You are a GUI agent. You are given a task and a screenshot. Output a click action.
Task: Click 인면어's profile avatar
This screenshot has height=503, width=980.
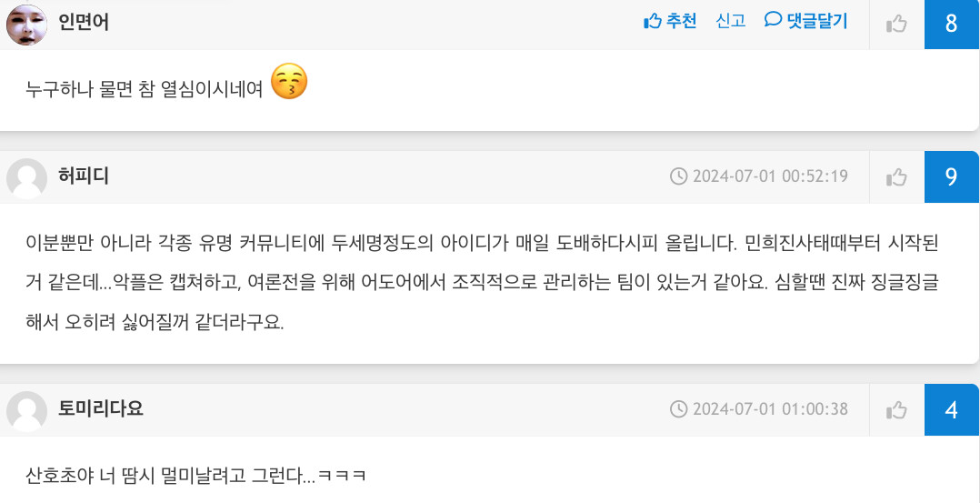click(x=26, y=24)
